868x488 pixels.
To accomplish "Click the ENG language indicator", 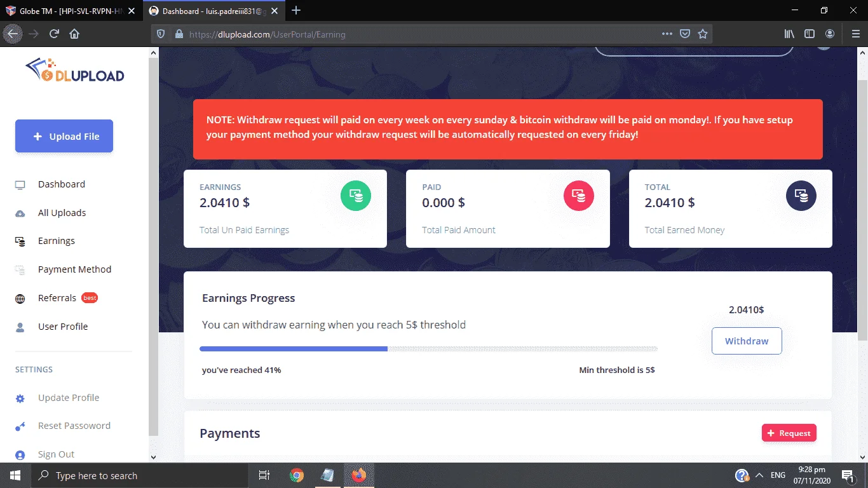I will coord(778,475).
